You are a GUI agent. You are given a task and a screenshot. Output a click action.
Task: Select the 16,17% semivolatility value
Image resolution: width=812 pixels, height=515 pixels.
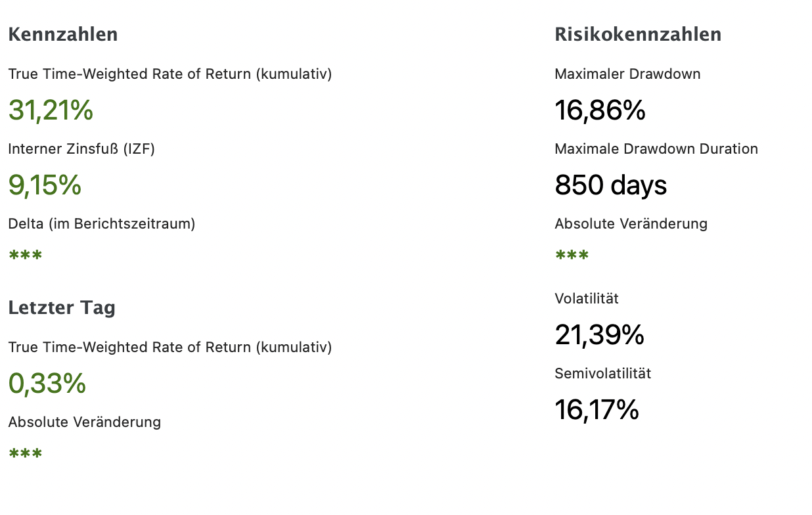tap(597, 410)
